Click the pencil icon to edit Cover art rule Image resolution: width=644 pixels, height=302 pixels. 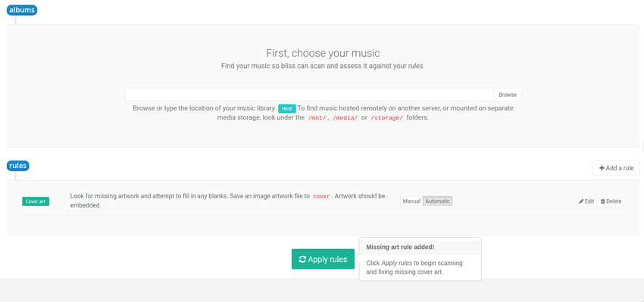[581, 201]
